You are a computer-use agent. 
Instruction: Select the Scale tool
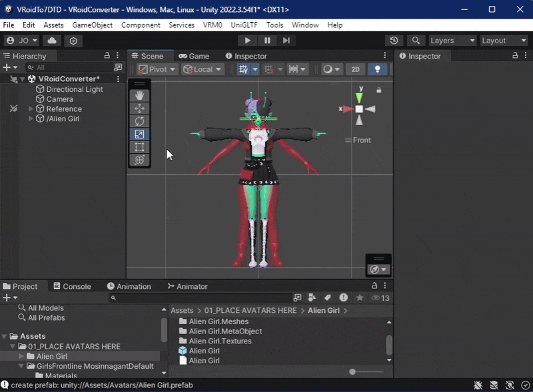point(139,134)
